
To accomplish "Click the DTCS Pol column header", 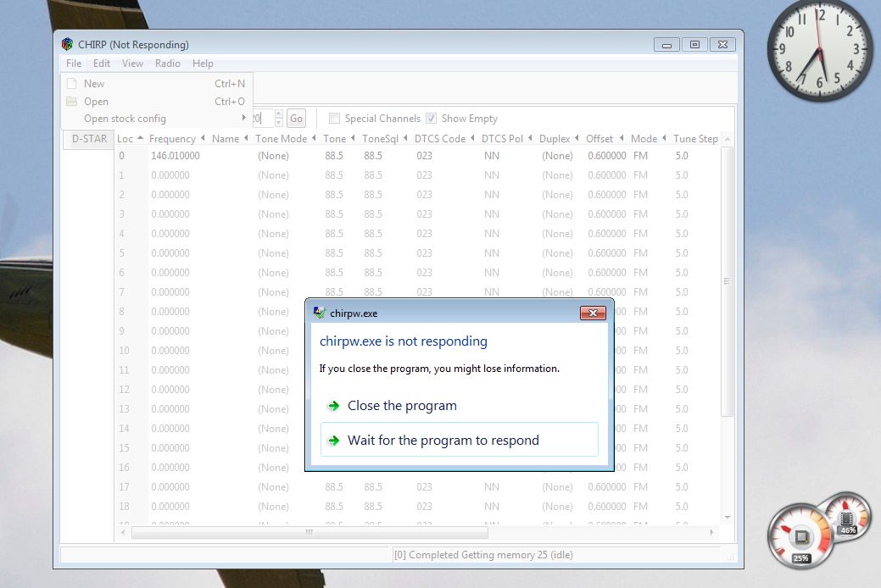I will pyautogui.click(x=506, y=139).
